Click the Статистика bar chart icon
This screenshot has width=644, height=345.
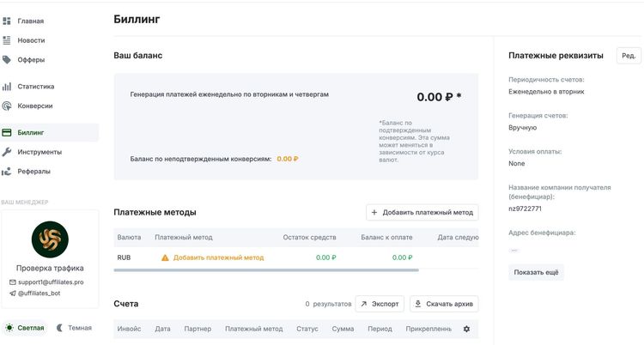tap(7, 87)
